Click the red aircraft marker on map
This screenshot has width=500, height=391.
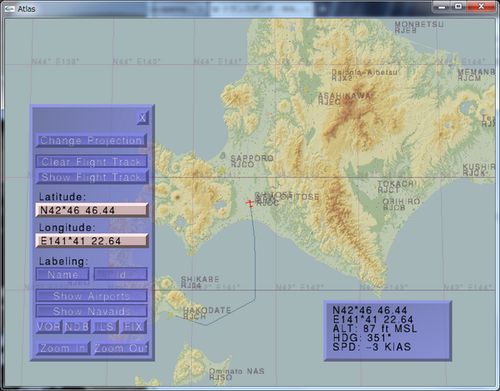[x=250, y=203]
